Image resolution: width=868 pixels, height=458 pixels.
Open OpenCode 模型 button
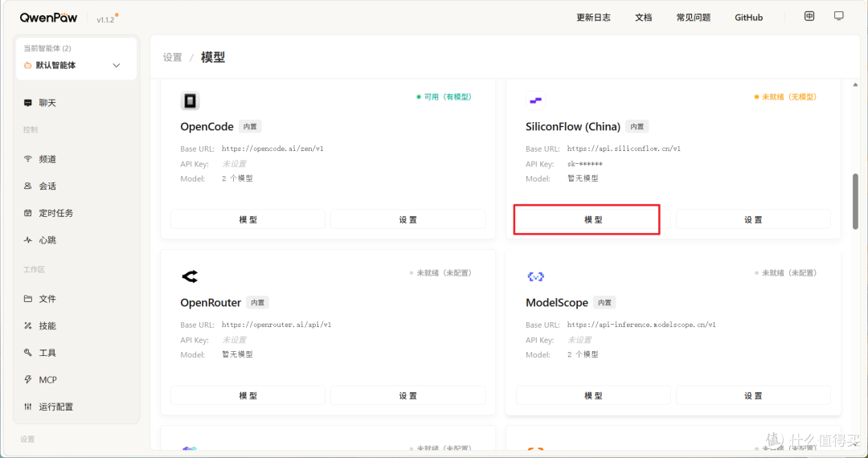tap(248, 219)
